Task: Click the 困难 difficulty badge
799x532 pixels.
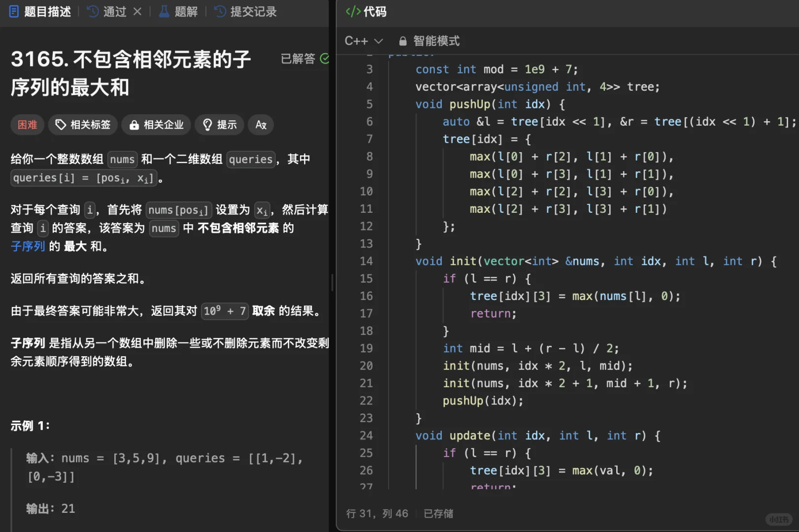Action: click(x=28, y=125)
